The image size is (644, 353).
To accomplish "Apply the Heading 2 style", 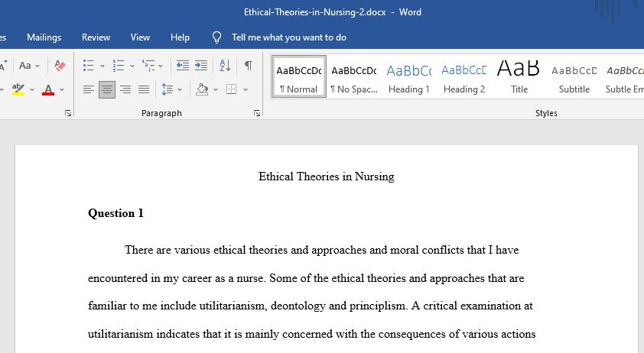I will pos(463,76).
